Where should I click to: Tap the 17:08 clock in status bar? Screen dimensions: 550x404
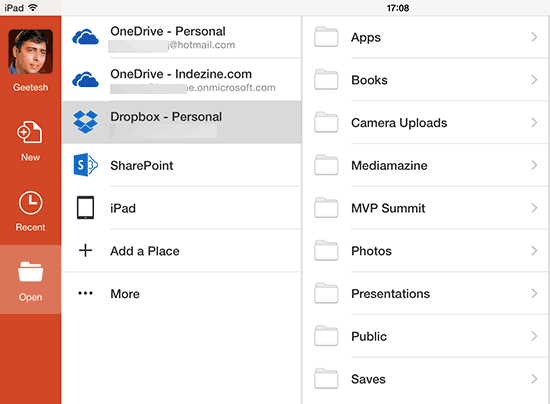tap(398, 8)
